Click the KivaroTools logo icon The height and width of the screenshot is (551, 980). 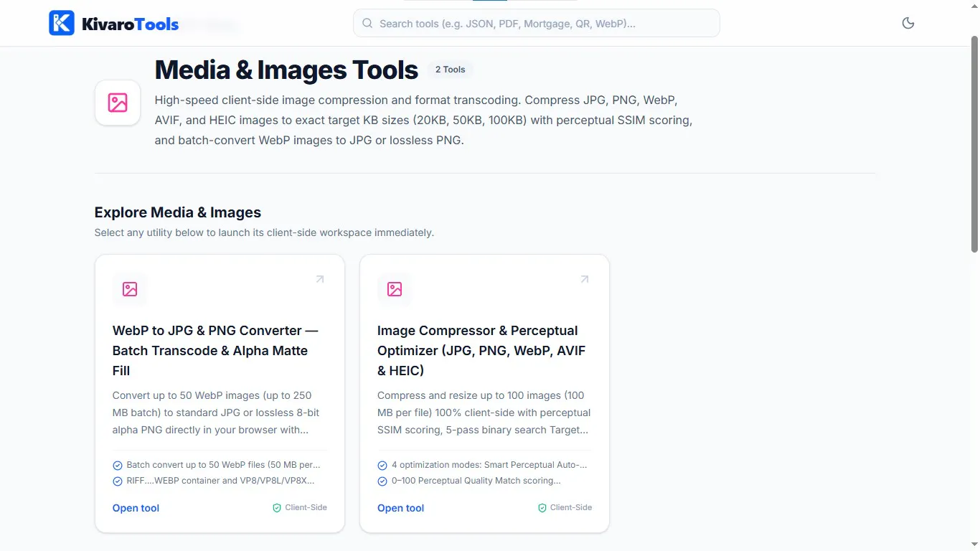(62, 23)
